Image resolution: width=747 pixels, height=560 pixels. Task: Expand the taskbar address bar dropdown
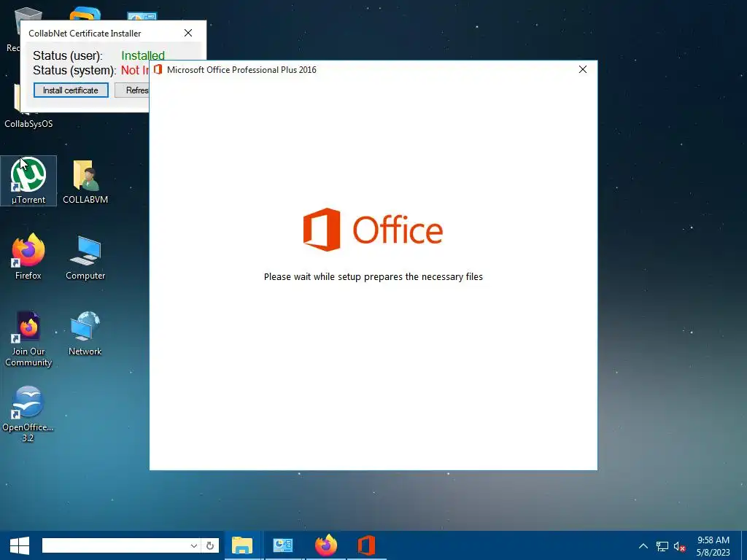193,545
